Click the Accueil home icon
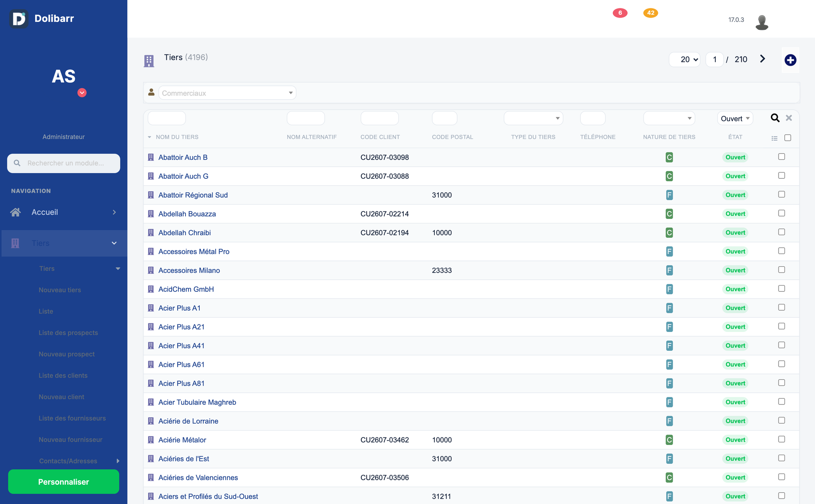Screen dimensions: 815x504 [15, 212]
